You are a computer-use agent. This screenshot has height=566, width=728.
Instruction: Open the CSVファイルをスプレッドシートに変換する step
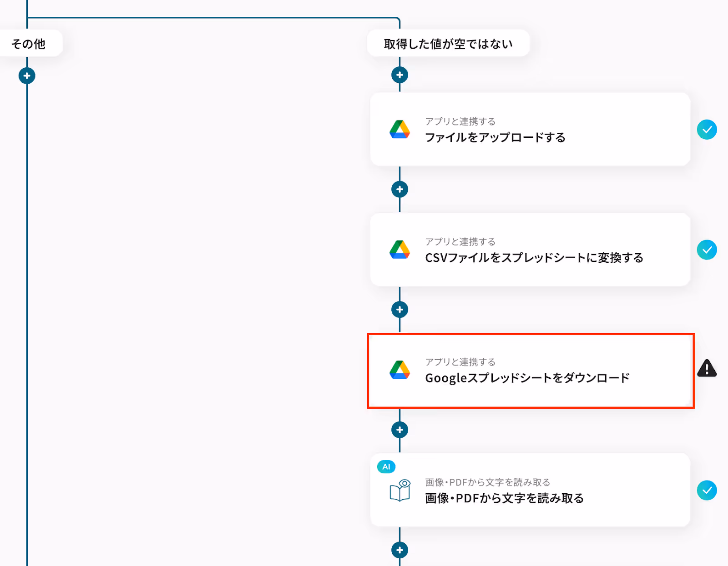click(530, 250)
